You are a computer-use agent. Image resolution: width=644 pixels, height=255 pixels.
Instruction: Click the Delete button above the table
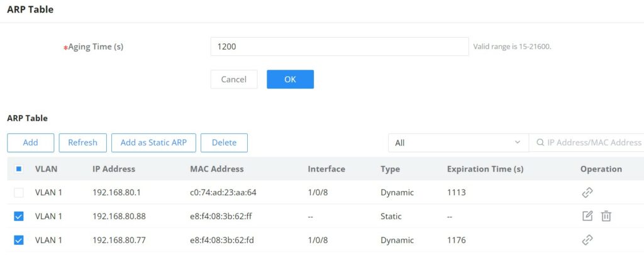coord(225,143)
